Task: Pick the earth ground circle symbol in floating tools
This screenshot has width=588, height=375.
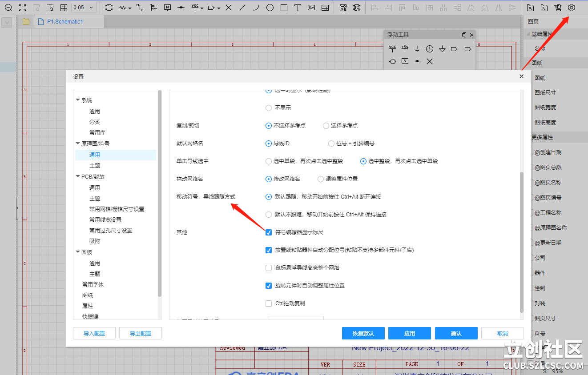Action: coord(430,49)
